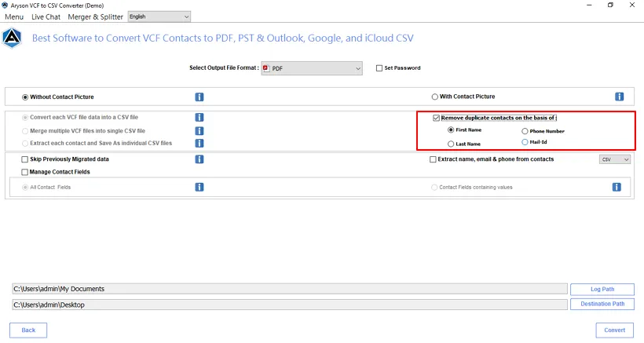This screenshot has width=644, height=343.
Task: Open the Menu item
Action: coord(14,16)
